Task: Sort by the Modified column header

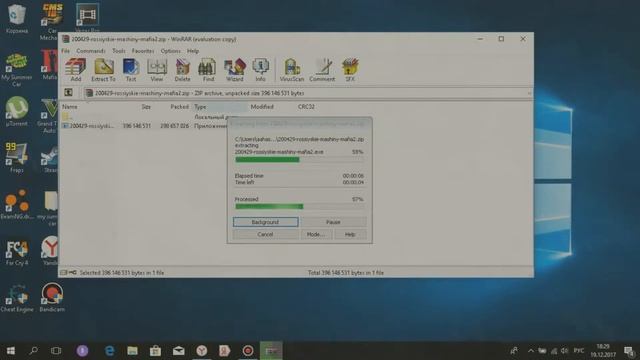Action: [262, 107]
